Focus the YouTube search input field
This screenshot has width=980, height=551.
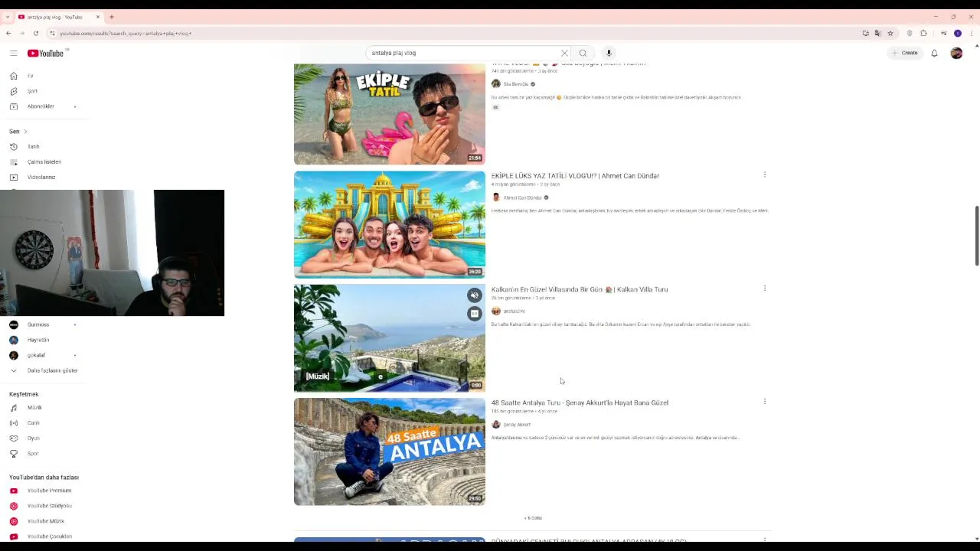(x=463, y=53)
